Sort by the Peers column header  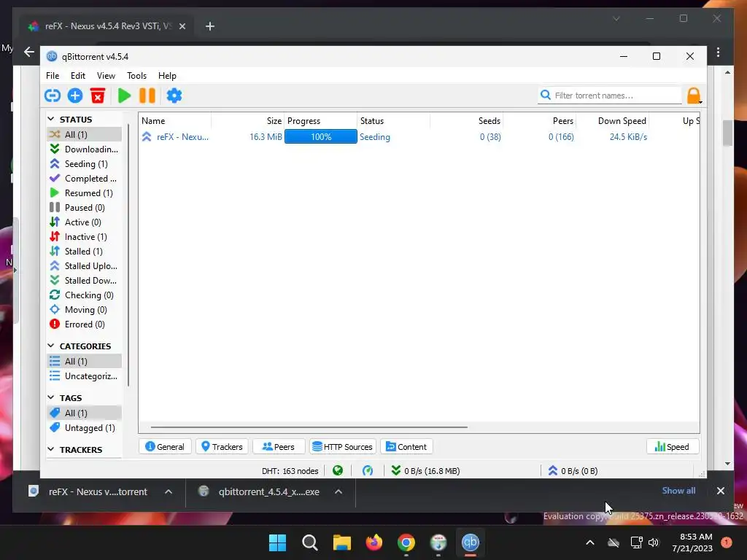(x=539, y=121)
